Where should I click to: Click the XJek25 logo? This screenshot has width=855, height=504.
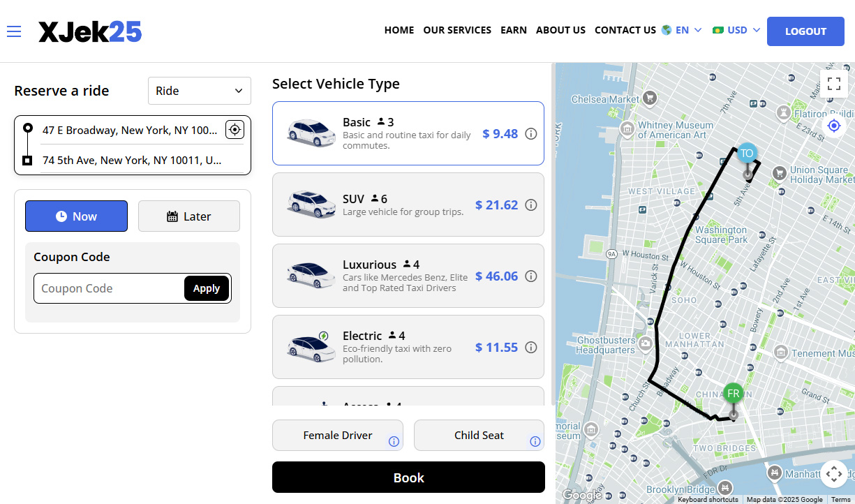click(89, 31)
